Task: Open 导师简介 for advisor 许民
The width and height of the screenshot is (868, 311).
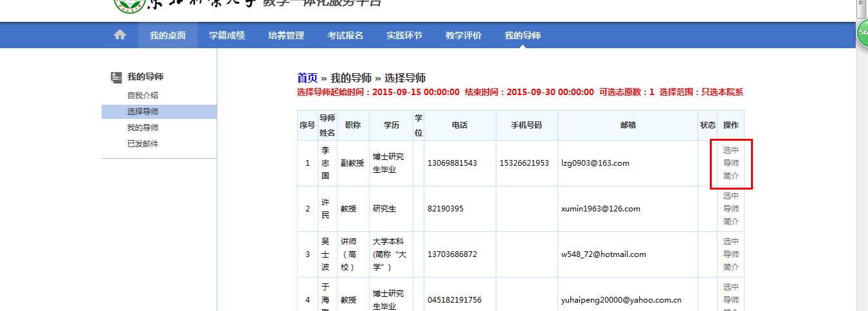Action: (731, 215)
